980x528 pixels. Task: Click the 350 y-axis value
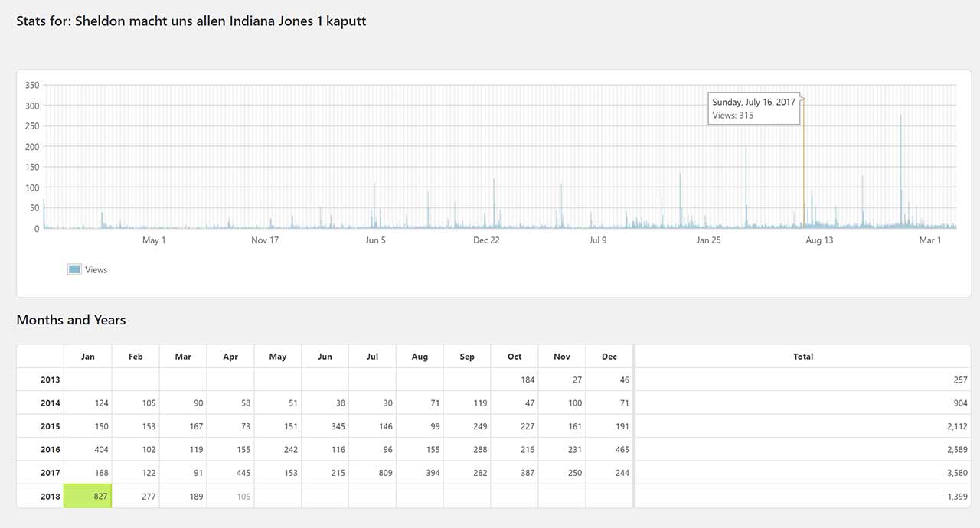coord(32,85)
